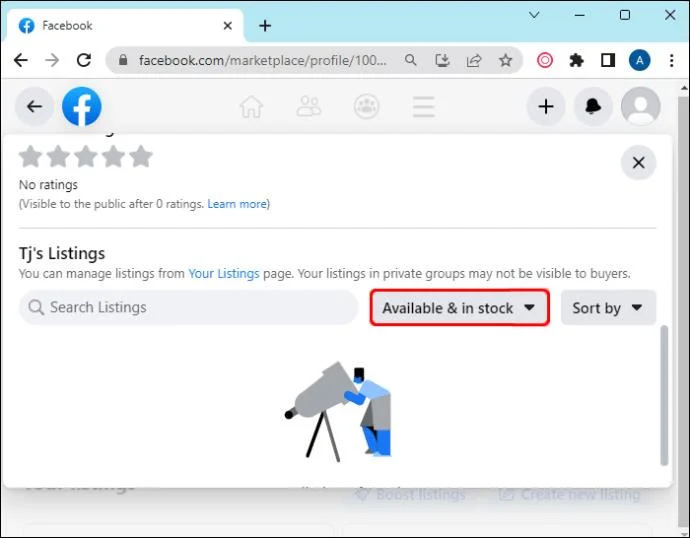
Task: Open the tab search chevron
Action: click(x=534, y=15)
